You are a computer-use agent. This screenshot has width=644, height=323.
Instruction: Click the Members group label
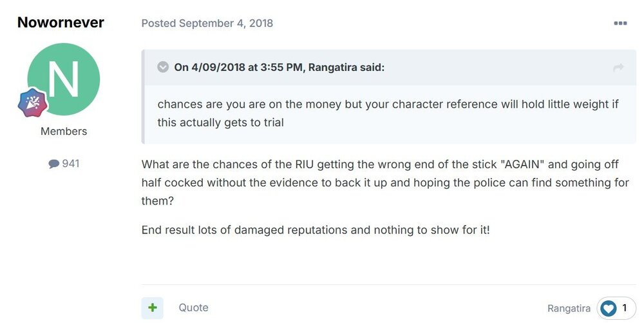(x=64, y=132)
